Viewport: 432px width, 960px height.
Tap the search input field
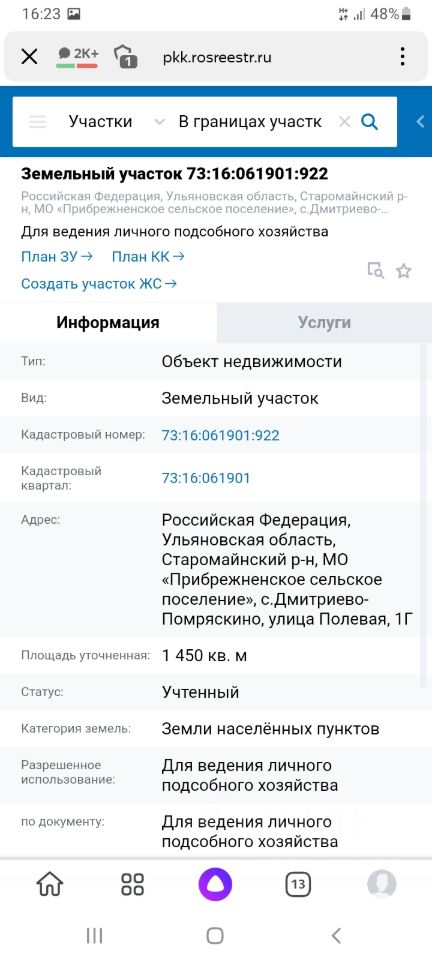251,122
